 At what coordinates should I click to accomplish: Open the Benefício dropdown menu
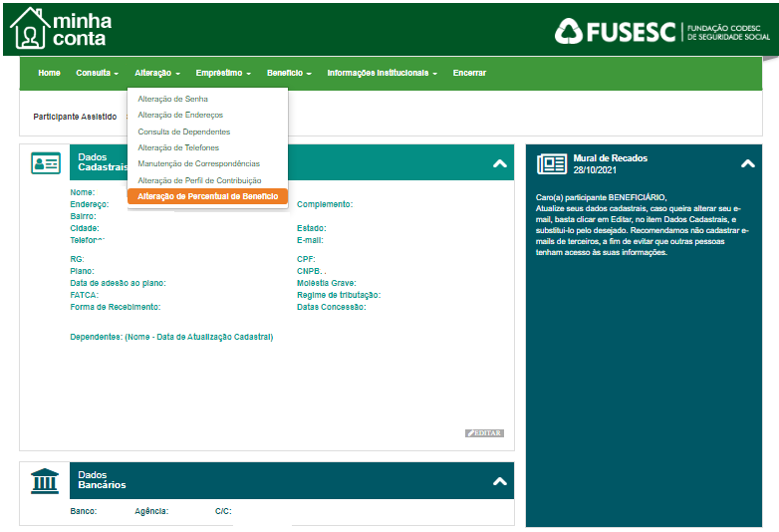pos(289,74)
